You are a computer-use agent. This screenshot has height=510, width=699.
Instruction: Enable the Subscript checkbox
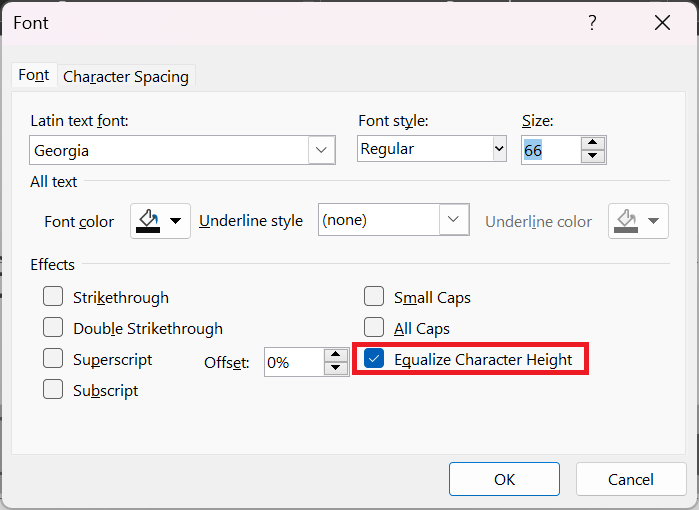point(53,389)
